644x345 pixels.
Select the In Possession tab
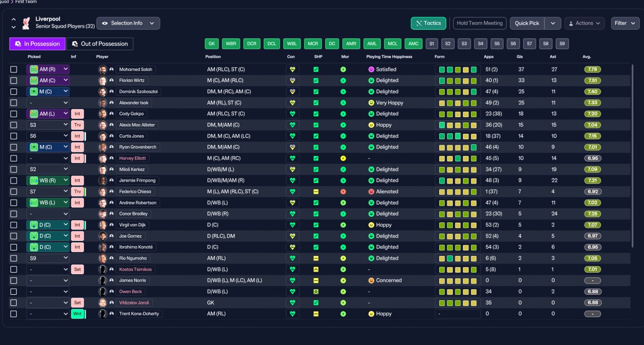37,44
